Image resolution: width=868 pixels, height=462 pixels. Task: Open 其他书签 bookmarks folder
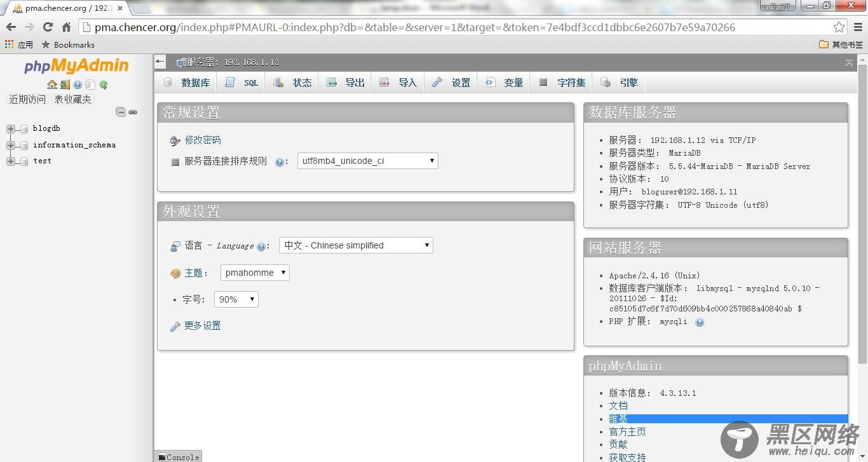click(841, 44)
